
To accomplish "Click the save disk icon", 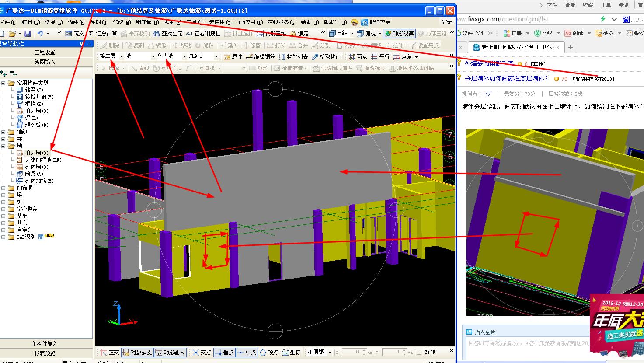I will 28,33.
